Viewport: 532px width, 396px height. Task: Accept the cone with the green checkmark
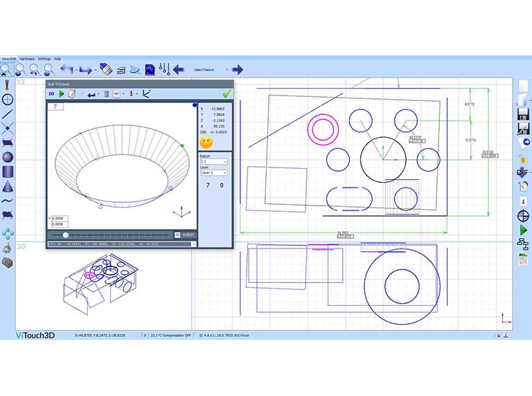click(x=227, y=93)
